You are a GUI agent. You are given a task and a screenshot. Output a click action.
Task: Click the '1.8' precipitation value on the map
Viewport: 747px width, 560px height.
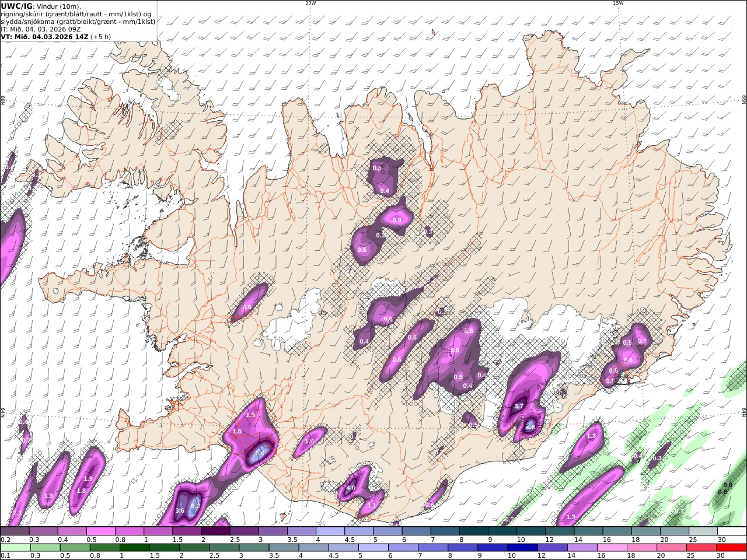click(81, 491)
